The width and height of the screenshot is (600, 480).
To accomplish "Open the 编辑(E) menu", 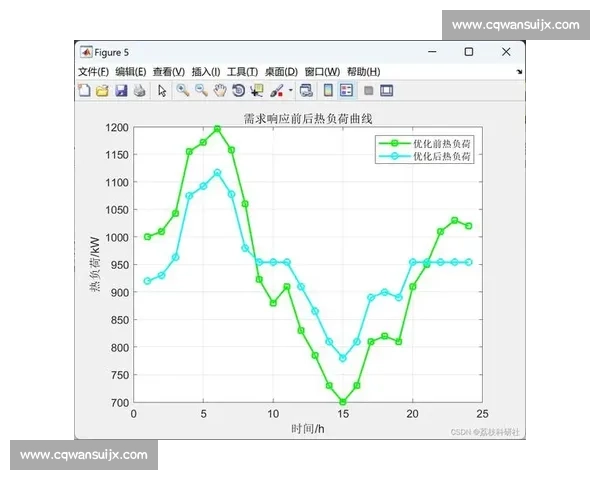I will pos(131,72).
